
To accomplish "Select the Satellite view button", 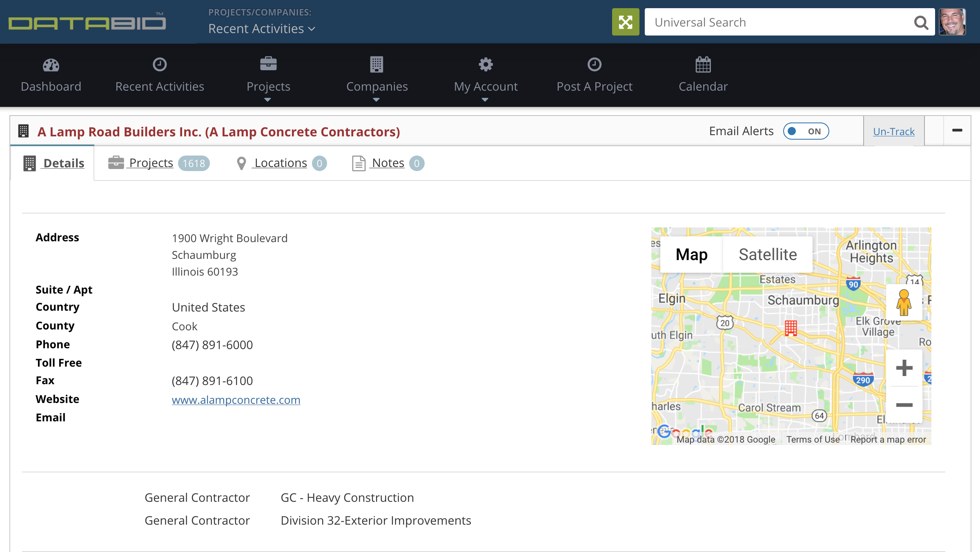I will coord(768,254).
